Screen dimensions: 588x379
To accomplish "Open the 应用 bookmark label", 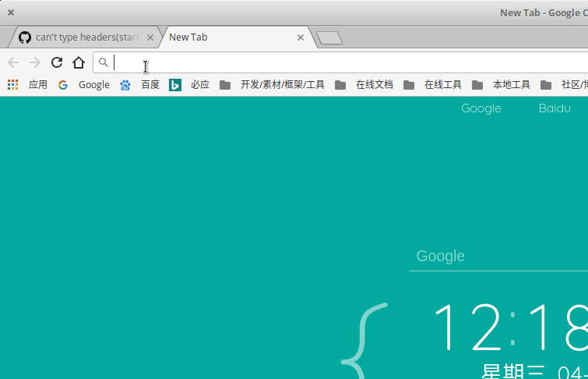I will coord(38,84).
